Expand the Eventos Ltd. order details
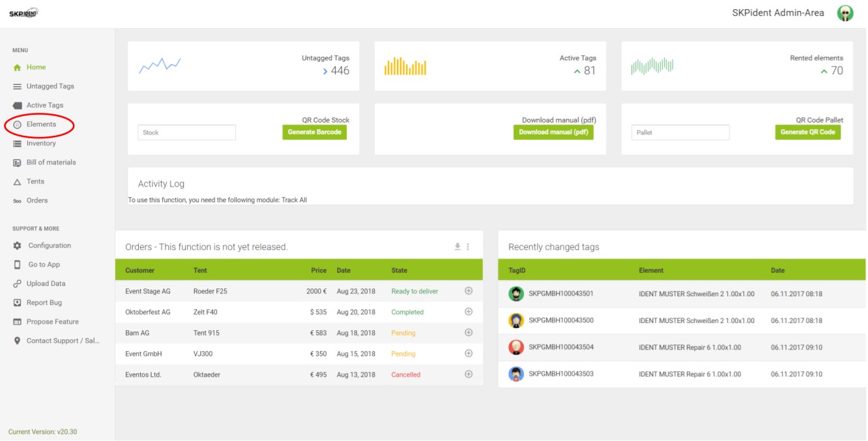Screen dimensions: 868x441 click(x=469, y=374)
